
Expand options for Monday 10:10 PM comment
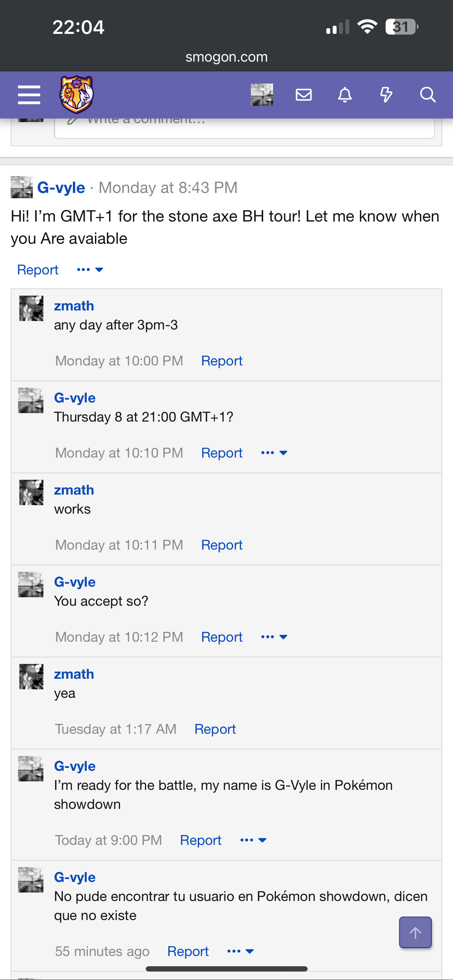(274, 453)
